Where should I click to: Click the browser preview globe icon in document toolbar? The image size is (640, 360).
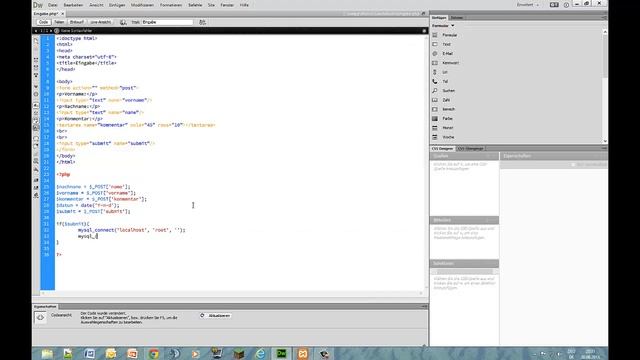tap(123, 22)
